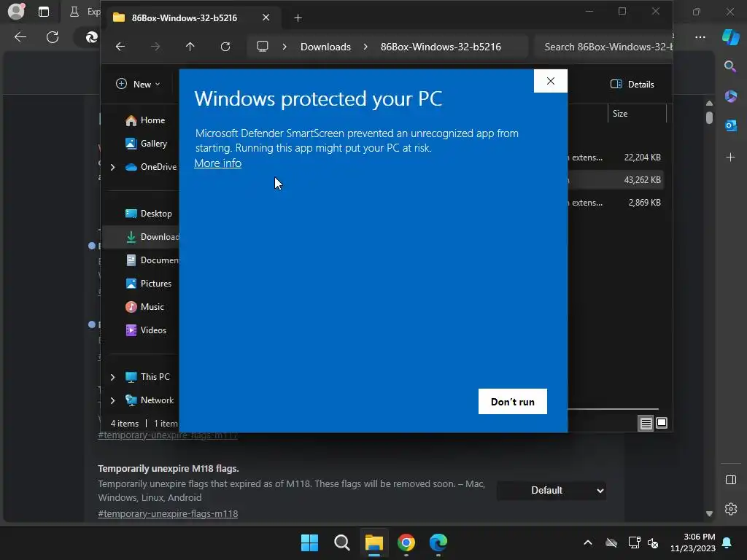Open Home in the navigation pane

click(x=145, y=120)
